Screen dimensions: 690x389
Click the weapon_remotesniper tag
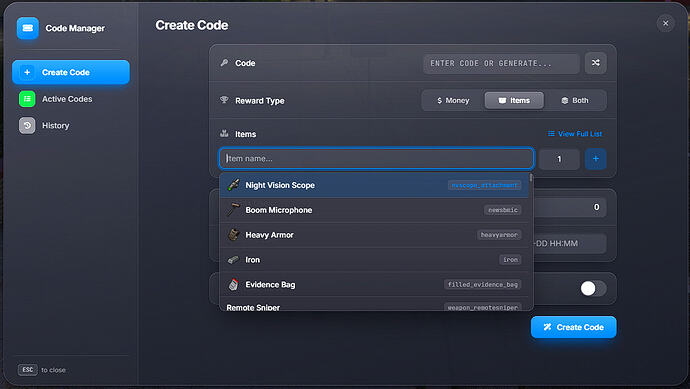pyautogui.click(x=483, y=307)
